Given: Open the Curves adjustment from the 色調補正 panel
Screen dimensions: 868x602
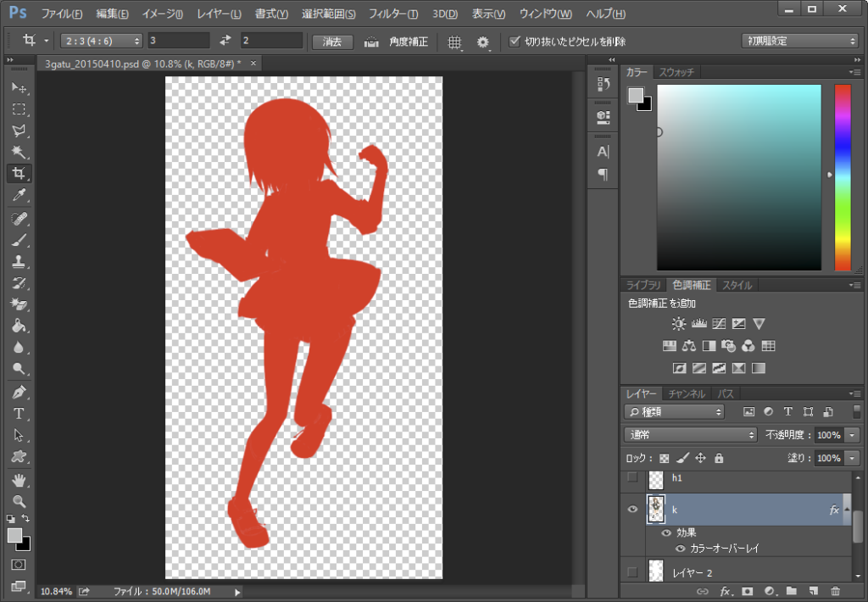Looking at the screenshot, I should click(x=721, y=323).
